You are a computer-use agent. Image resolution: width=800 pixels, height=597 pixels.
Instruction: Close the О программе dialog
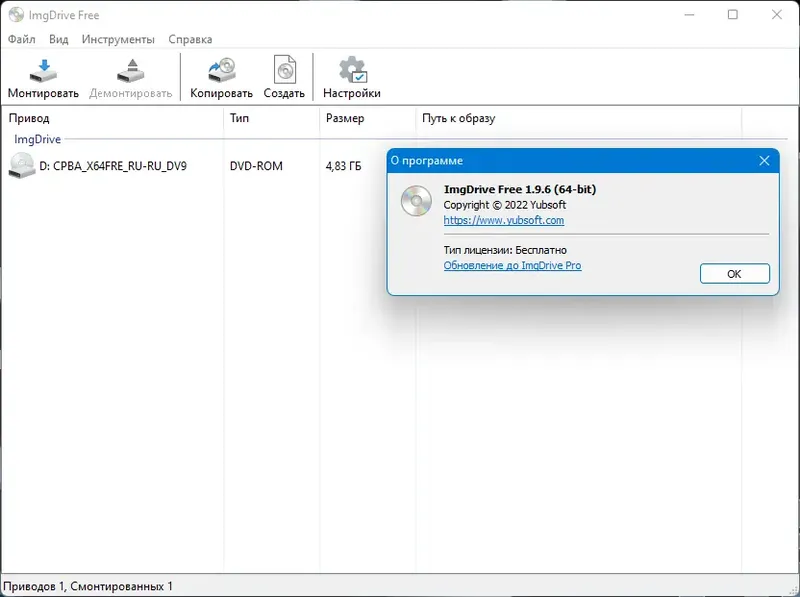pos(764,161)
